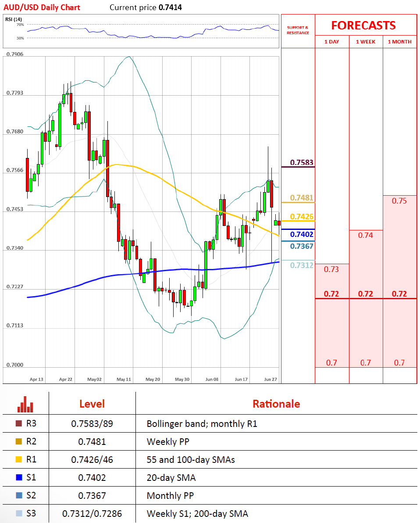Click bold 0.72 in 1 MONTH column
The width and height of the screenshot is (420, 523).
[x=399, y=294]
